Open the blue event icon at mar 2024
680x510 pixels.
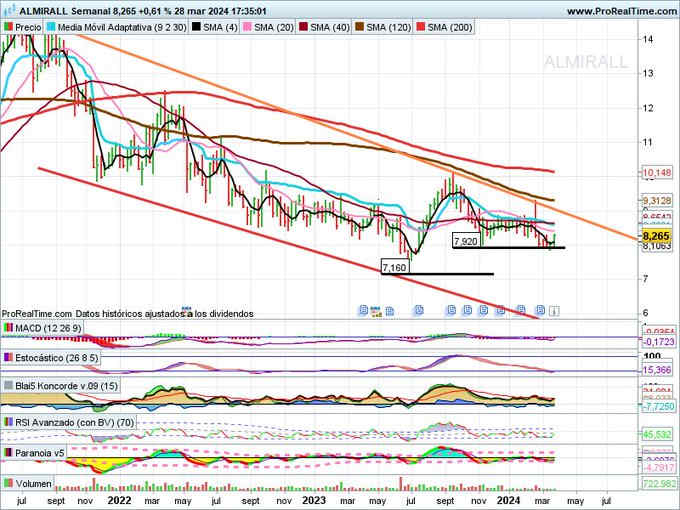click(x=540, y=310)
